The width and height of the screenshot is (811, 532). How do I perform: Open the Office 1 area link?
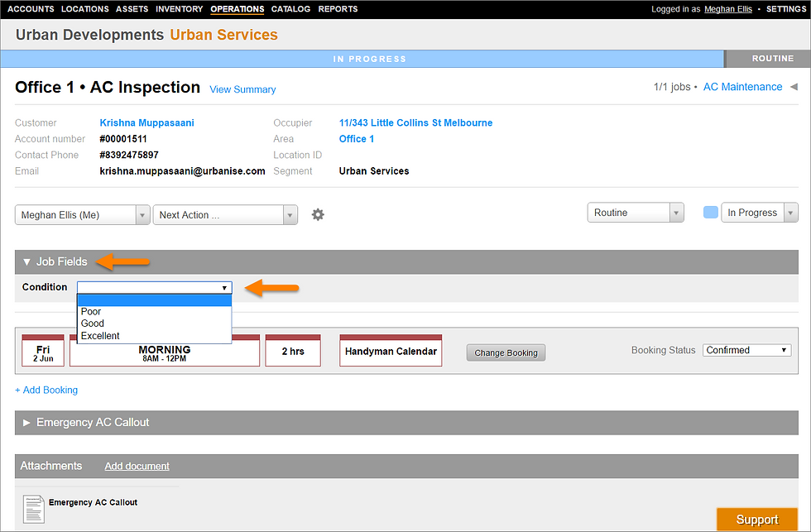357,138
